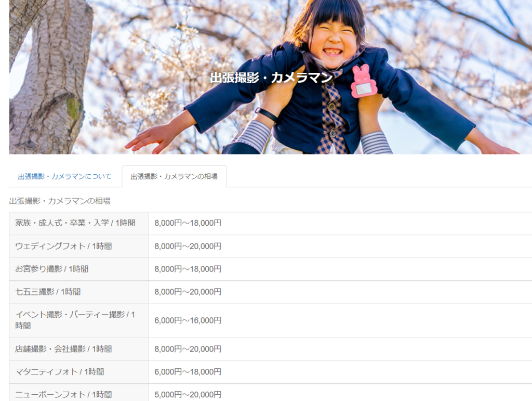Screen dimensions: 532x401
Task: Select the row label お宮参り撮影 / 1時間
Action: coord(51,269)
